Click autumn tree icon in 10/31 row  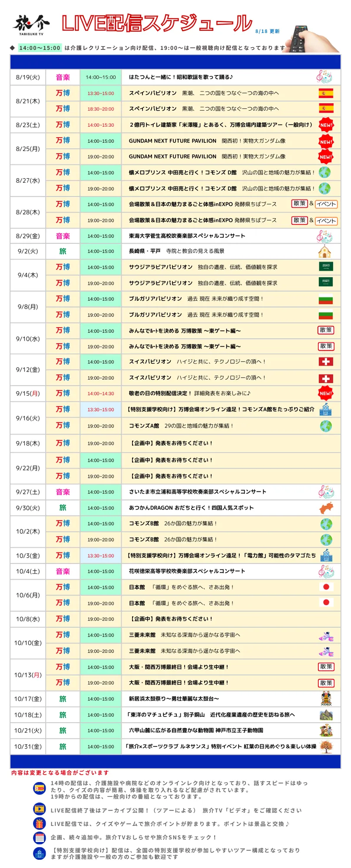pos(326,746)
